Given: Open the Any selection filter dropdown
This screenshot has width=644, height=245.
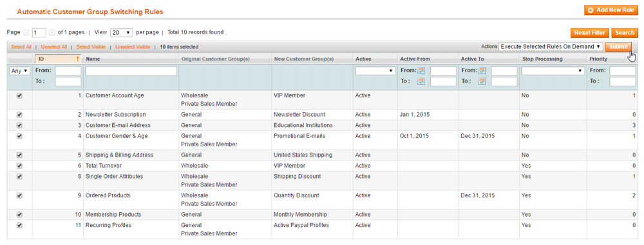Looking at the screenshot, I should point(20,71).
